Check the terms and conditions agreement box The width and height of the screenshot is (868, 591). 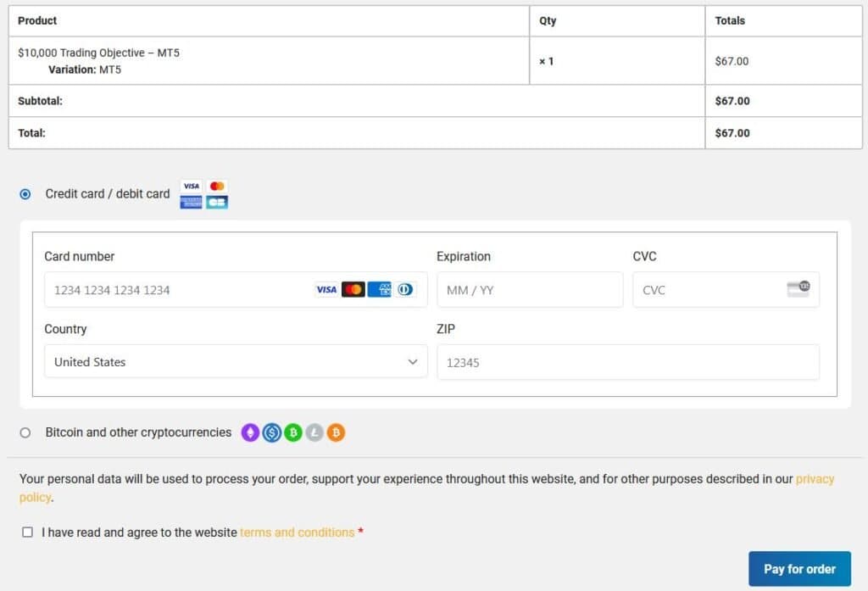(27, 532)
